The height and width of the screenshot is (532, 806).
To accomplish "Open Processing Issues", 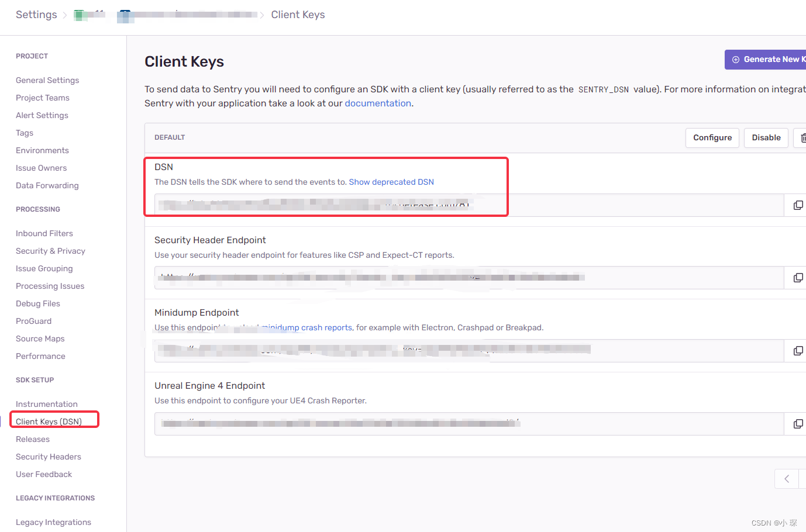I will pyautogui.click(x=50, y=286).
